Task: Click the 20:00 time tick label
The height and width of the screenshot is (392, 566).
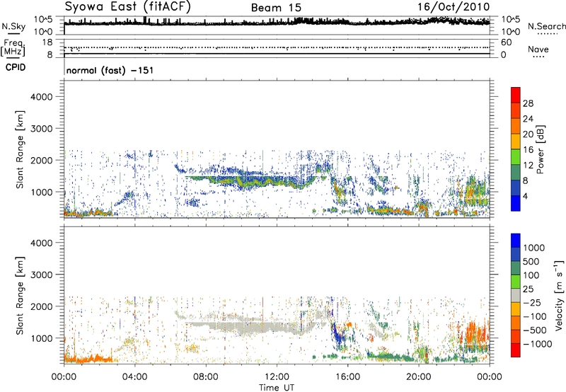Action: coord(418,377)
